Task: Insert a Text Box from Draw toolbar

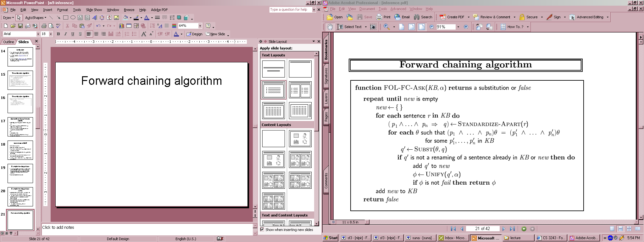Action: click(x=80, y=18)
